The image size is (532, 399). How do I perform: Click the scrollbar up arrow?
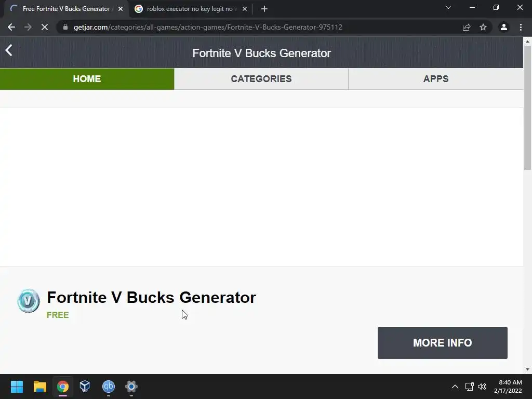pos(527,42)
